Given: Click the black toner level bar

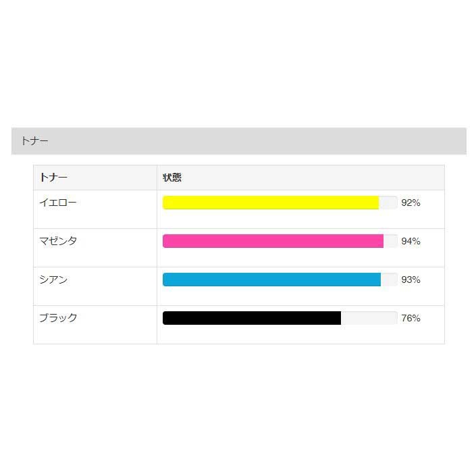Looking at the screenshot, I should coord(251,318).
